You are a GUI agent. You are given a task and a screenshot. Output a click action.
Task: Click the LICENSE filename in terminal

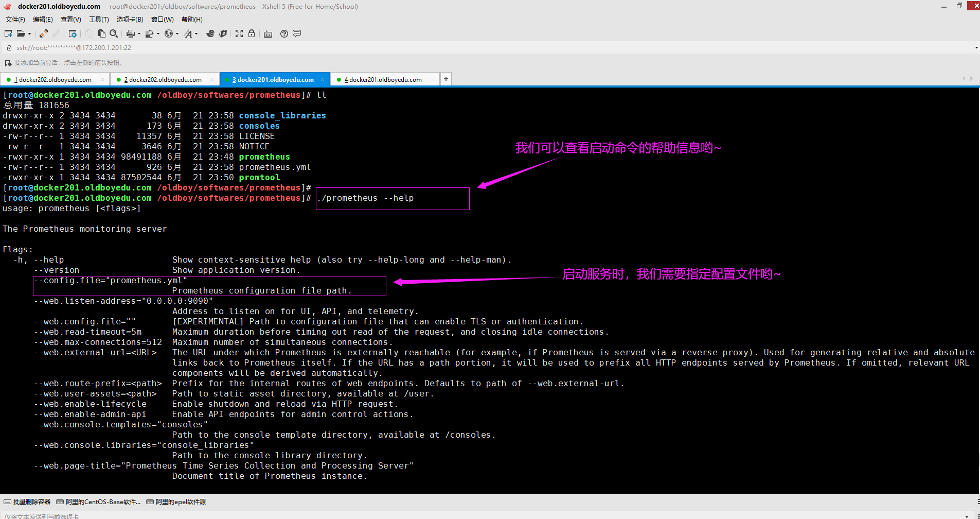pos(257,136)
